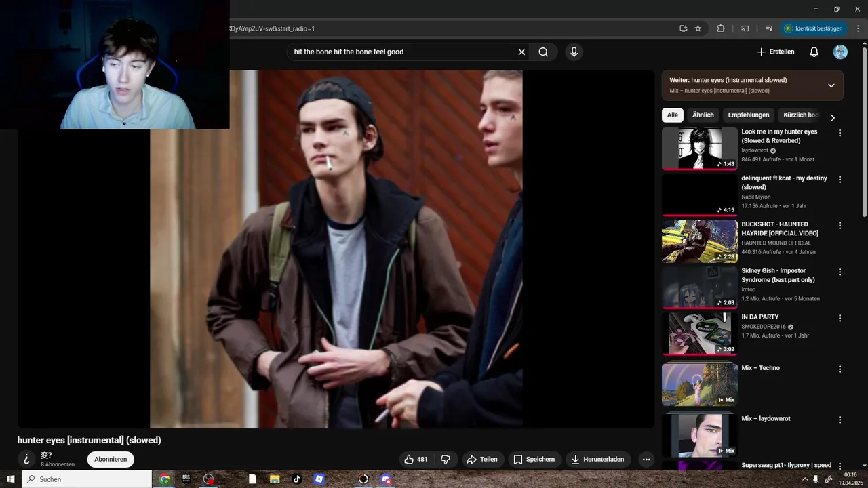This screenshot has width=868, height=488.
Task: Click the taskbar microphone tray icon
Action: (x=815, y=479)
